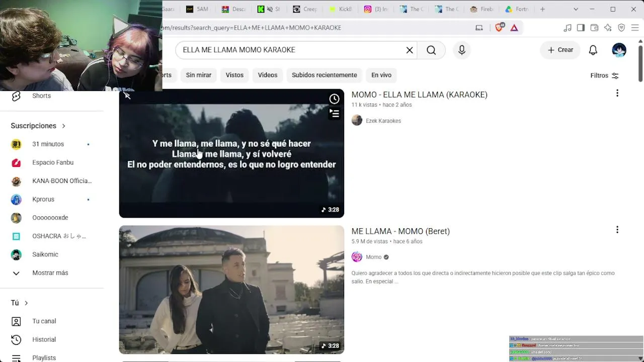Viewport: 644px width, 362px height.
Task: Click the Brave Rewards triangle icon
Action: (514, 28)
